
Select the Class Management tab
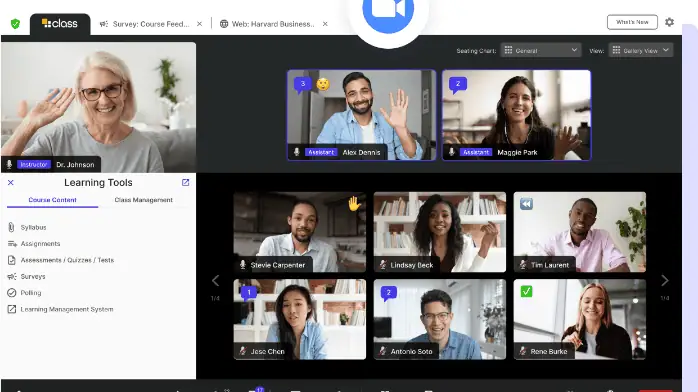tap(143, 200)
